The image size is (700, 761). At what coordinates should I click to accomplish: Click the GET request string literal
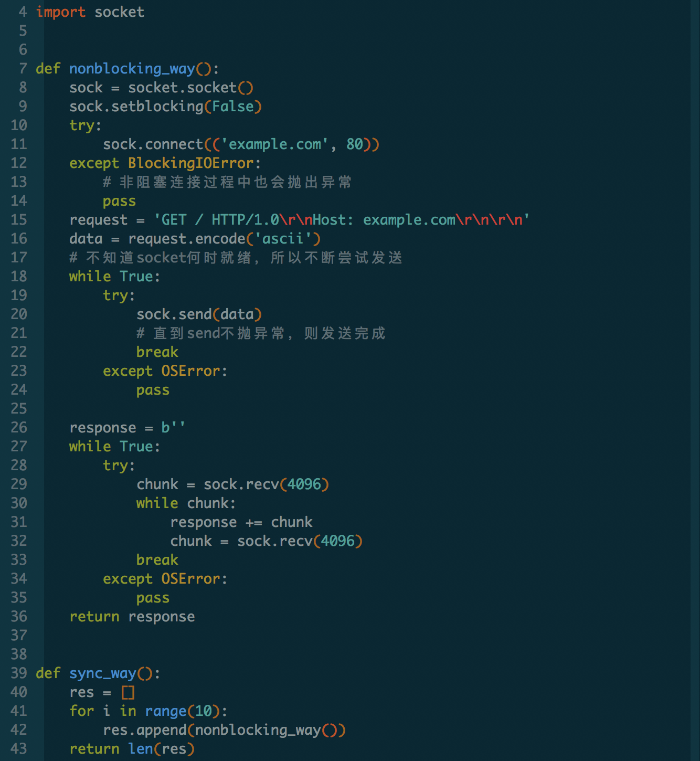[341, 219]
